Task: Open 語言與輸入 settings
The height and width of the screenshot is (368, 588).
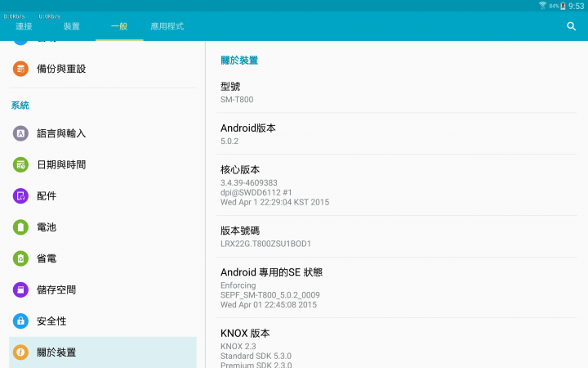Action: (103, 133)
